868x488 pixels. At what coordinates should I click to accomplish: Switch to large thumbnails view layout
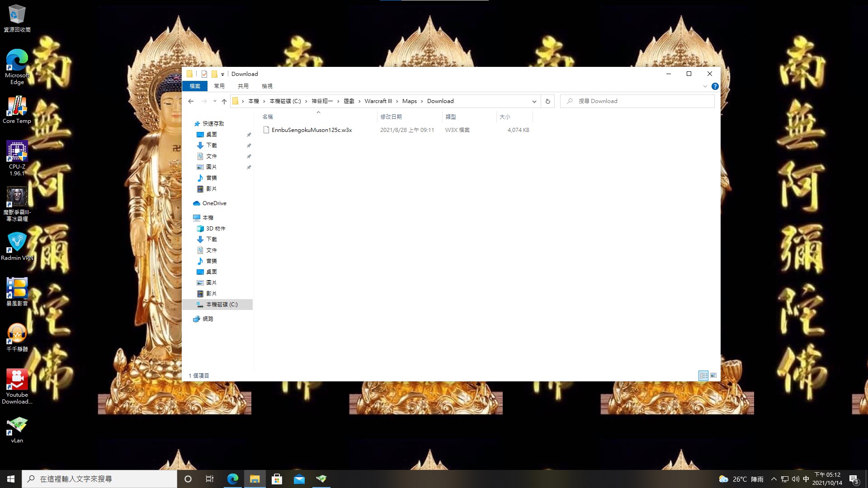click(713, 375)
